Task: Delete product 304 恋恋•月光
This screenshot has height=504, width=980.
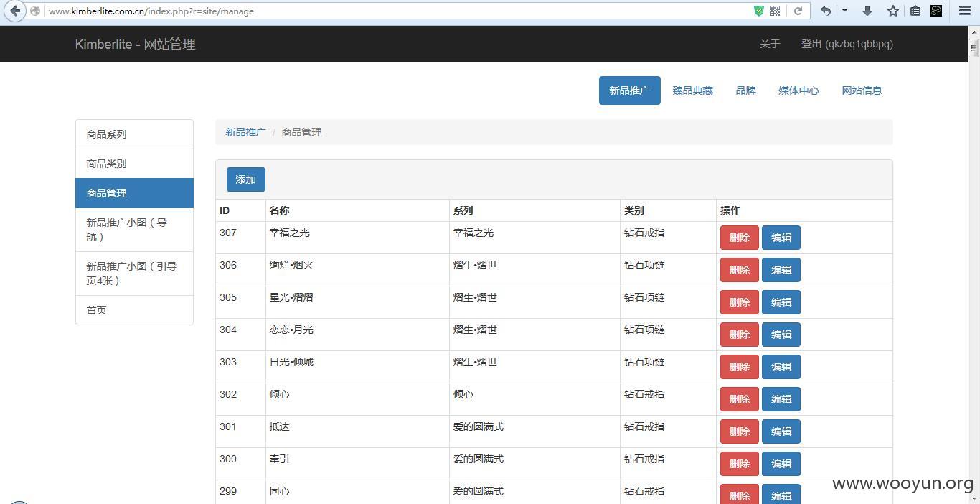Action: pyautogui.click(x=740, y=335)
